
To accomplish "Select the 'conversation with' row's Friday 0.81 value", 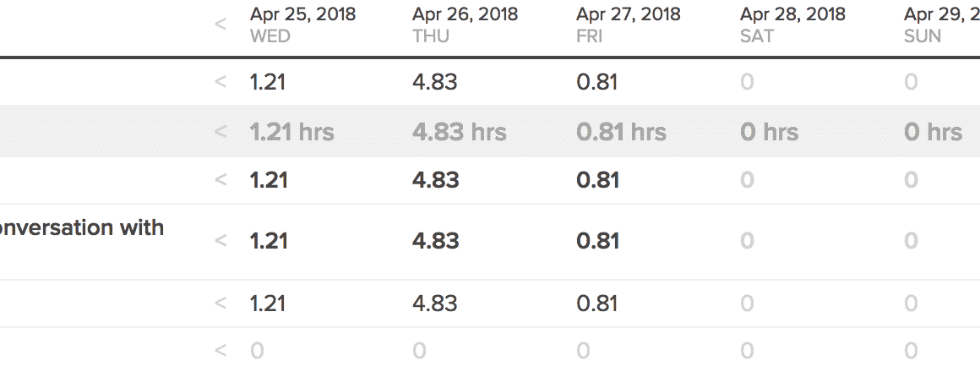I will pyautogui.click(x=597, y=241).
